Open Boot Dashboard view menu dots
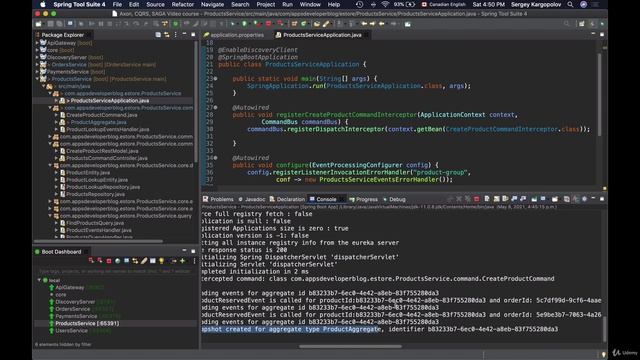Viewport: 640px width, 360px height. [x=194, y=261]
